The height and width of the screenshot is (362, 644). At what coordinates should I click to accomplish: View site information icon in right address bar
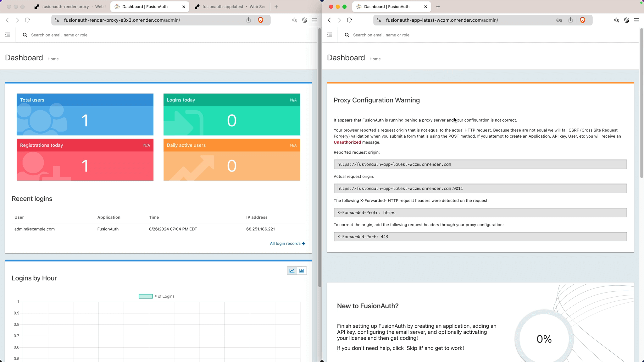[379, 20]
